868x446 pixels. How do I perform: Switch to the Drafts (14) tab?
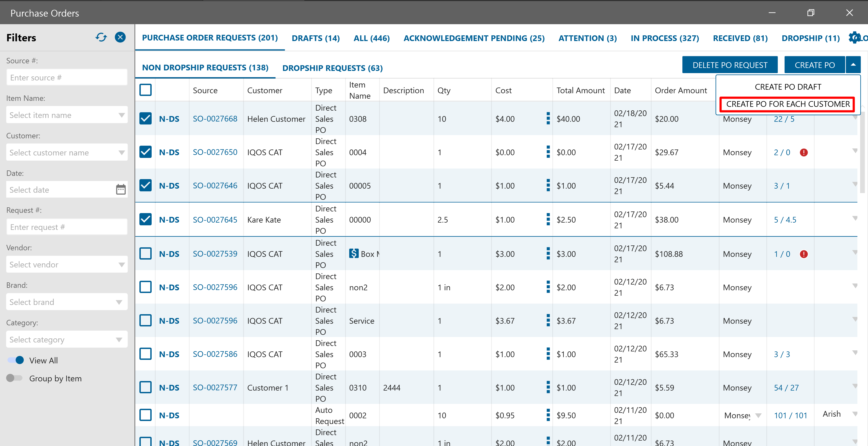316,38
